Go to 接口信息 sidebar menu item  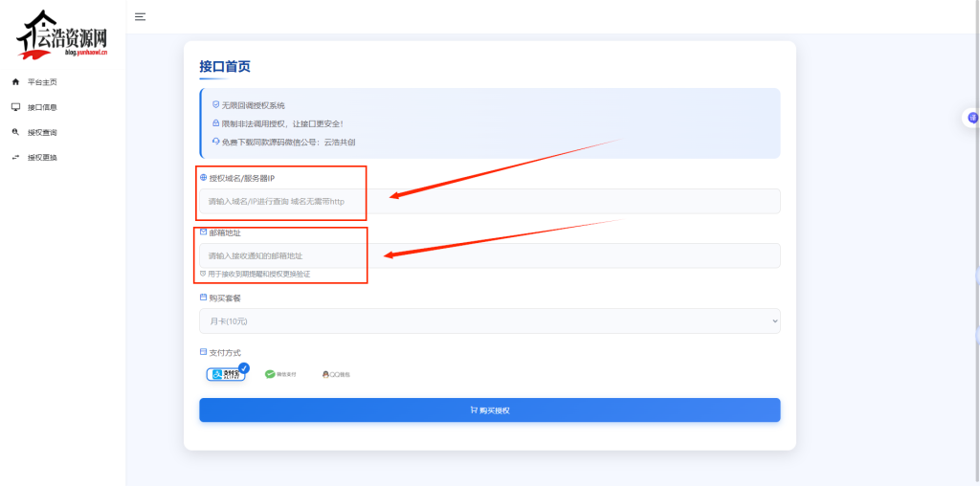coord(42,107)
